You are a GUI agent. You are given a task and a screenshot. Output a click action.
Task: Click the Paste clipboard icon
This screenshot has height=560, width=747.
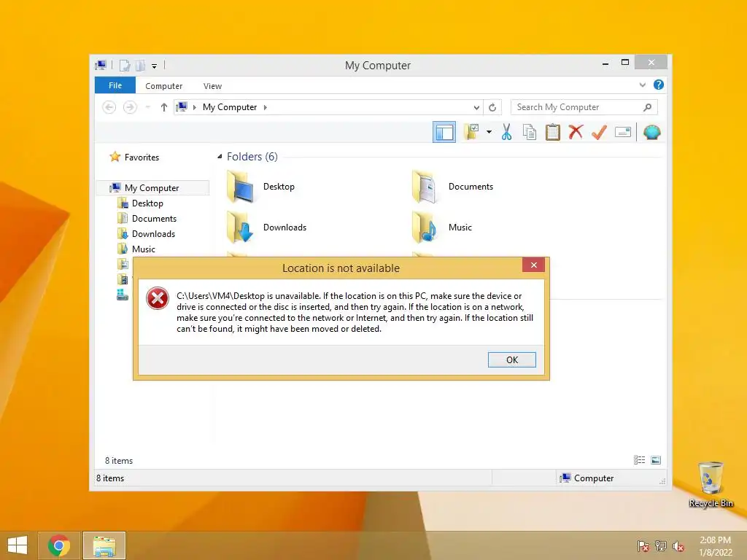[x=553, y=132]
